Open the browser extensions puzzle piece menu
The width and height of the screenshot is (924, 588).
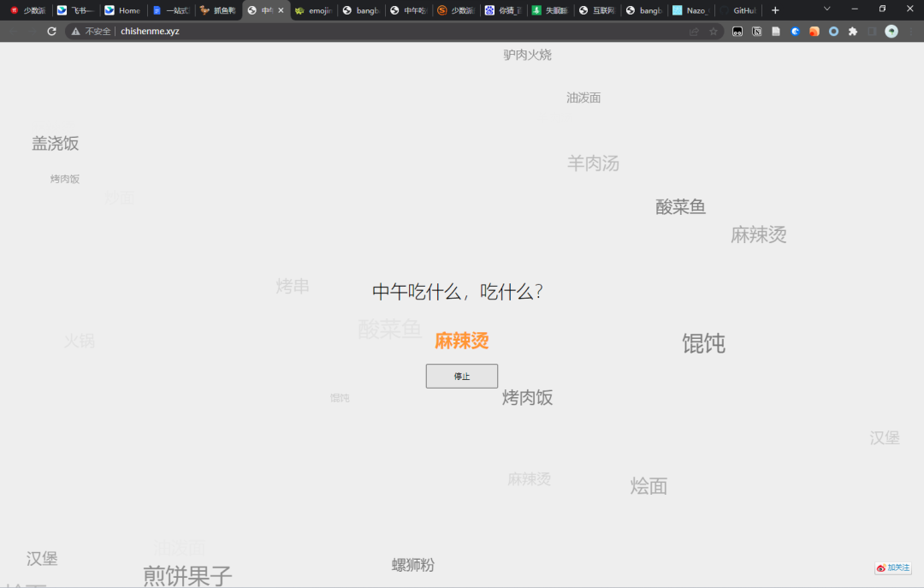tap(853, 31)
